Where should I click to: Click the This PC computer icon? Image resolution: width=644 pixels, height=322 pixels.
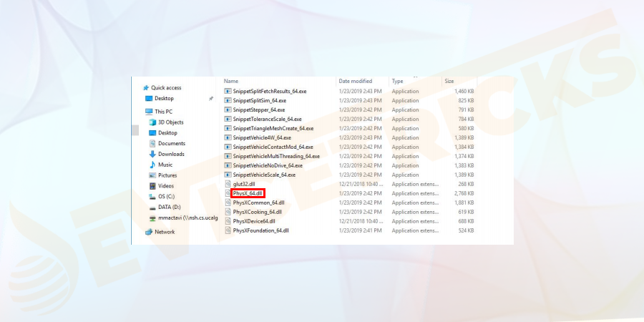pyautogui.click(x=149, y=112)
